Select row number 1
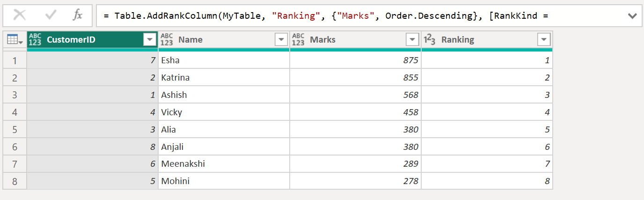The height and width of the screenshot is (200, 644). click(x=15, y=60)
